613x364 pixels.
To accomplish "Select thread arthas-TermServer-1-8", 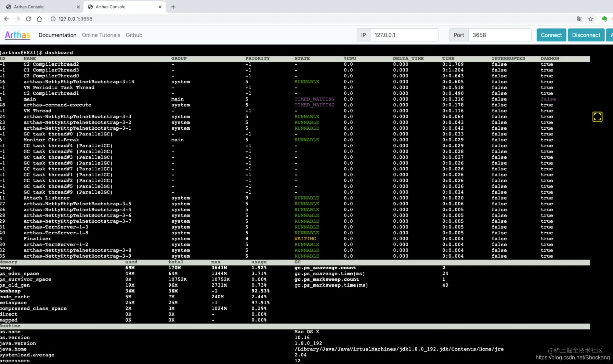I will (x=56, y=233).
